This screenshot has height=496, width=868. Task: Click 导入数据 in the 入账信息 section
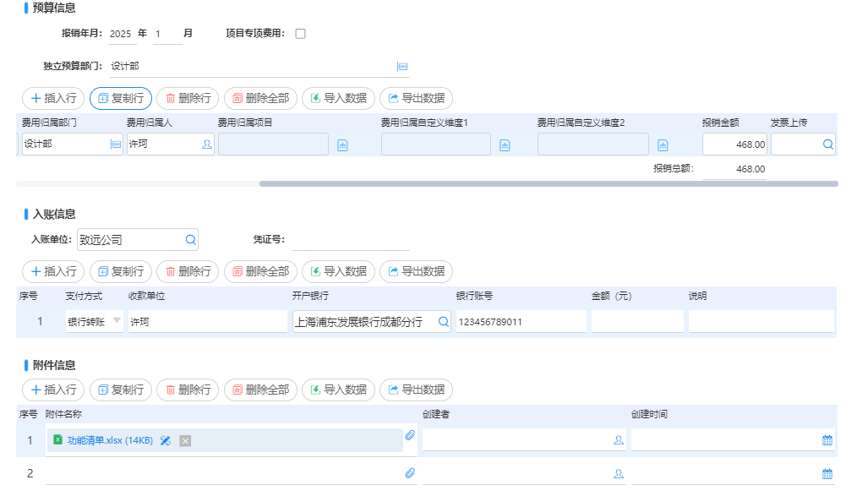tap(338, 272)
